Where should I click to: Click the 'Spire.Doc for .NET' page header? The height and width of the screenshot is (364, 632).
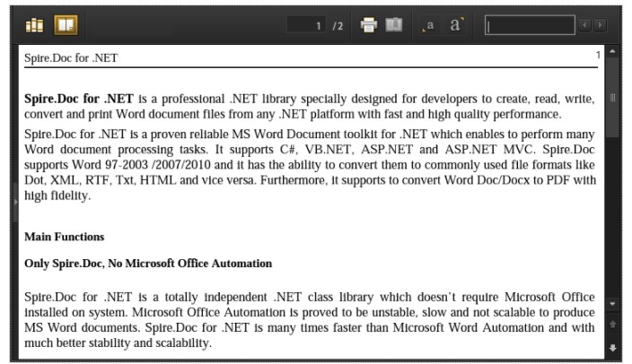point(71,58)
